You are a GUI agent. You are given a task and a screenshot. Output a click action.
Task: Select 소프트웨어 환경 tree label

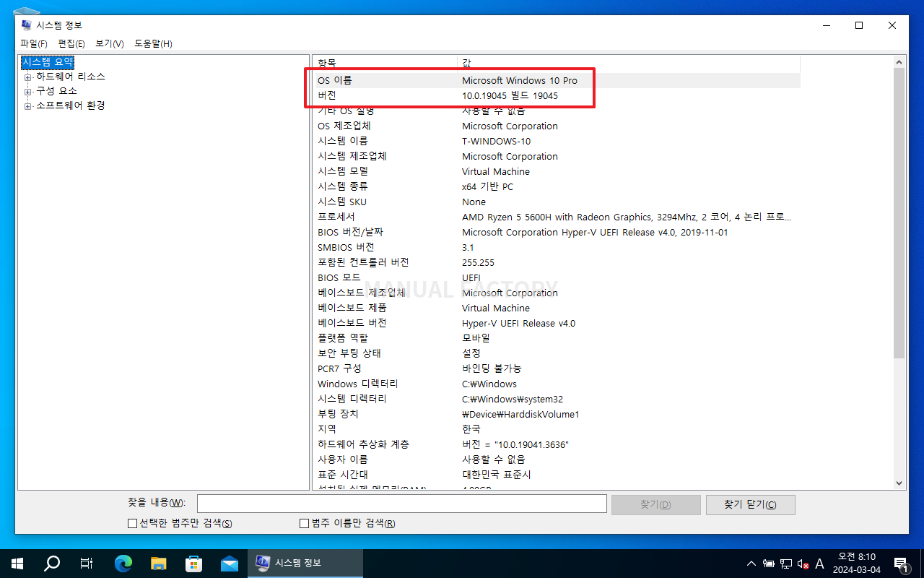click(x=71, y=105)
